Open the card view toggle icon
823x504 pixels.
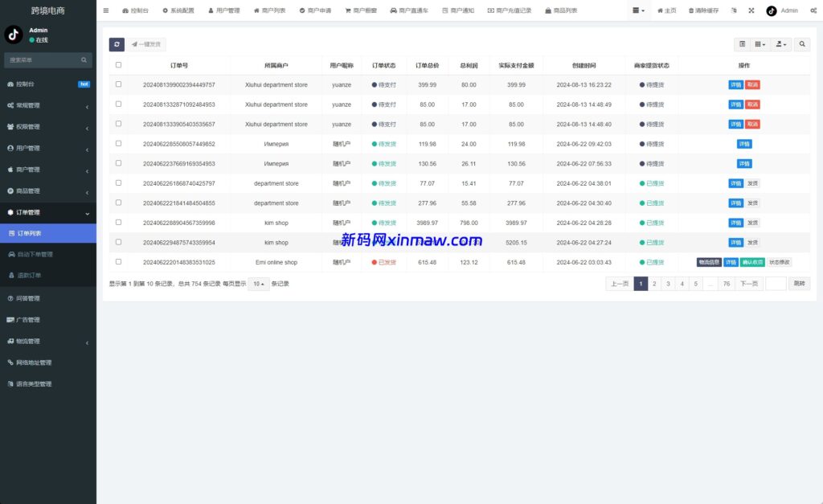point(743,44)
